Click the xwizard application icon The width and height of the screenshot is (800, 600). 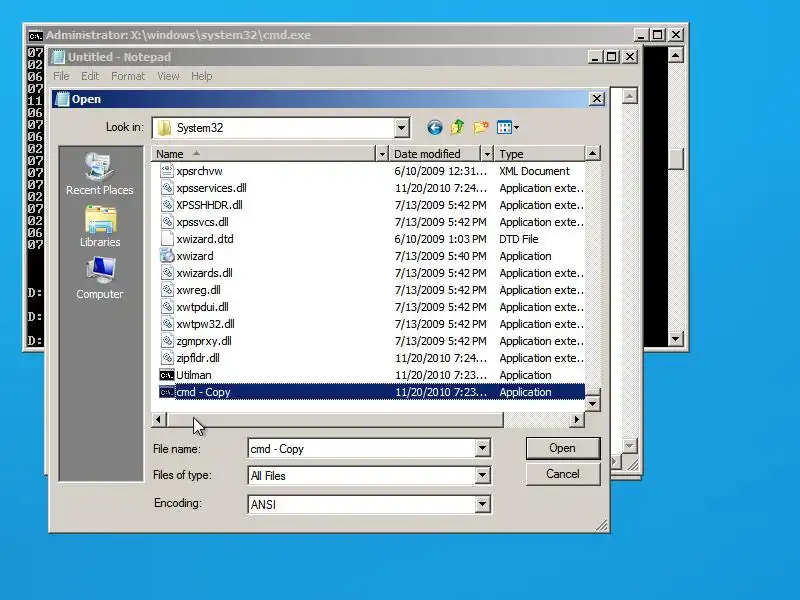point(167,256)
